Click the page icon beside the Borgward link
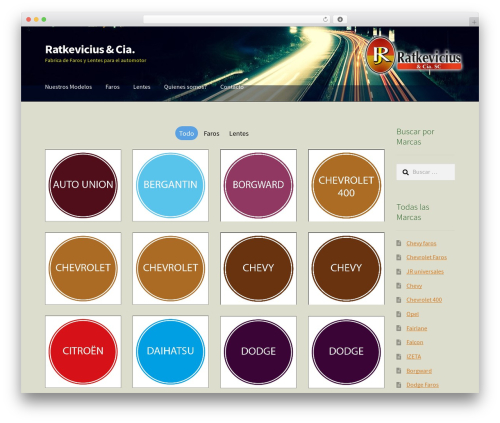This screenshot has width=500, height=423. click(399, 371)
